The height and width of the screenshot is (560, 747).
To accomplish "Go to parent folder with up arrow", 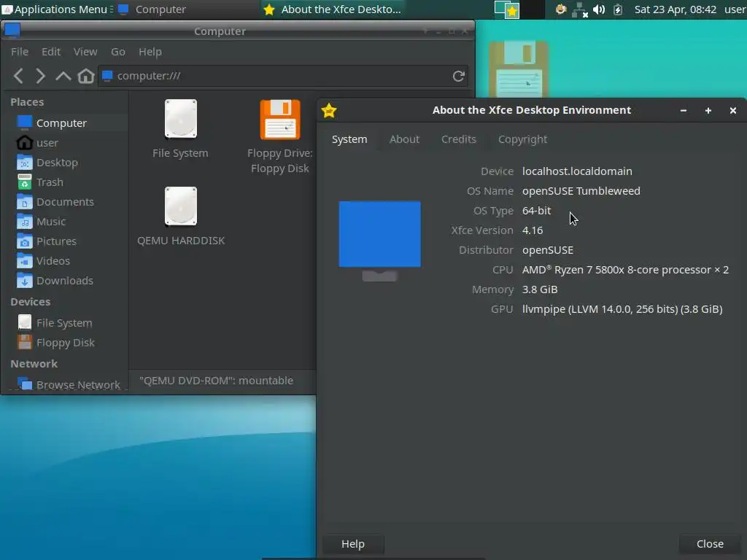I will (63, 76).
